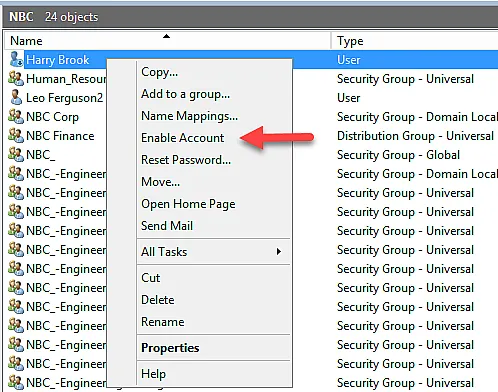Click the User type in Leo Ferguson2 row
This screenshot has width=498, height=392.
[x=349, y=98]
